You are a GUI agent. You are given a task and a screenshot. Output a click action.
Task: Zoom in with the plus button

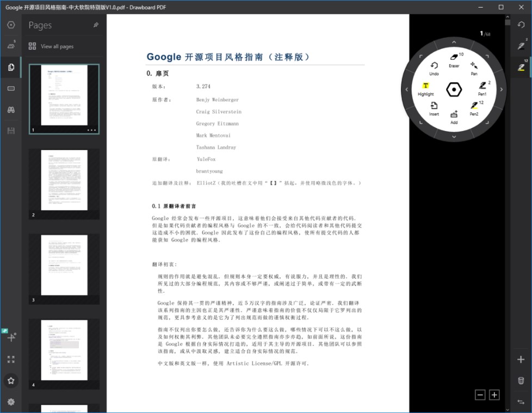(x=494, y=395)
